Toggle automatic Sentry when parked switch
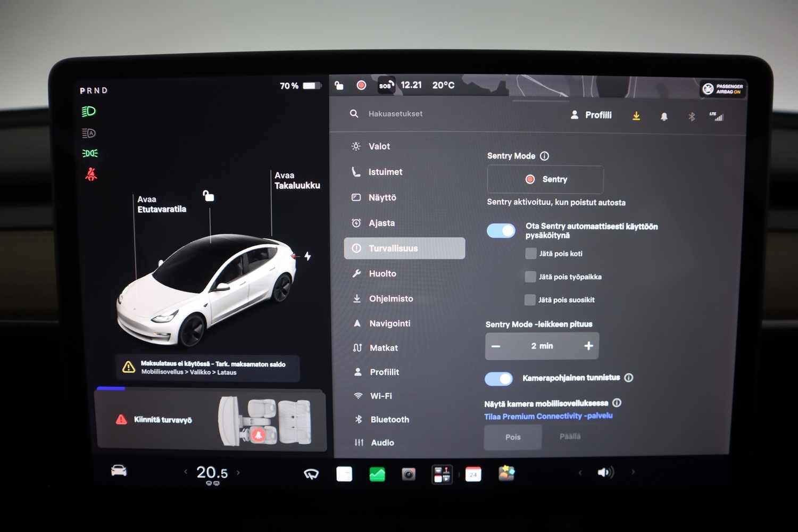 point(501,230)
